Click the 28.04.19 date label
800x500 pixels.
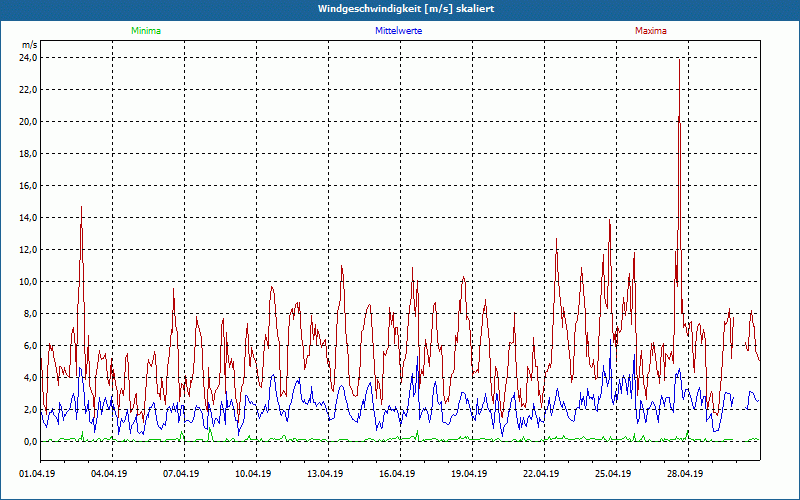point(685,473)
